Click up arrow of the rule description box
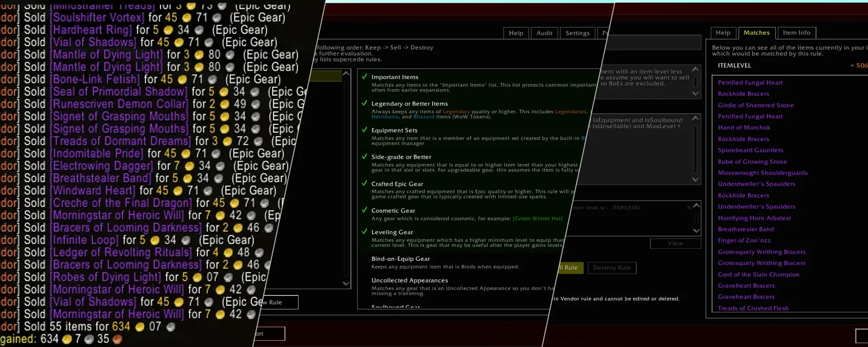The height and width of the screenshot is (347, 868). [x=695, y=69]
